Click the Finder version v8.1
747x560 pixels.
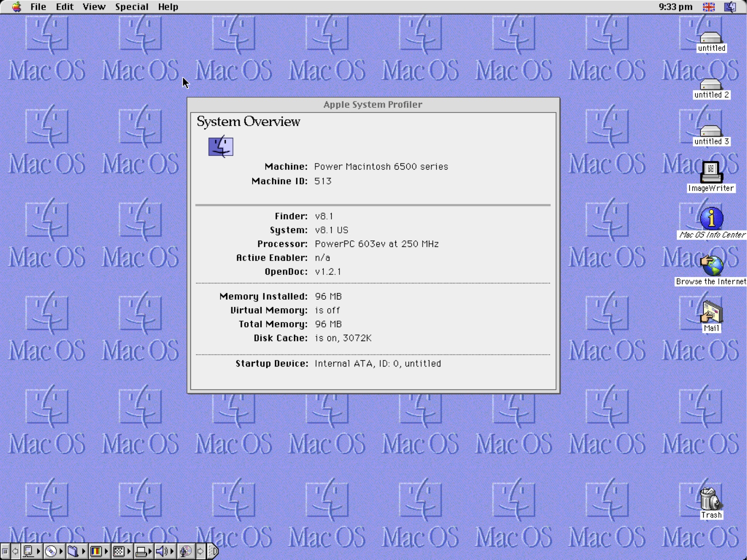tap(324, 216)
